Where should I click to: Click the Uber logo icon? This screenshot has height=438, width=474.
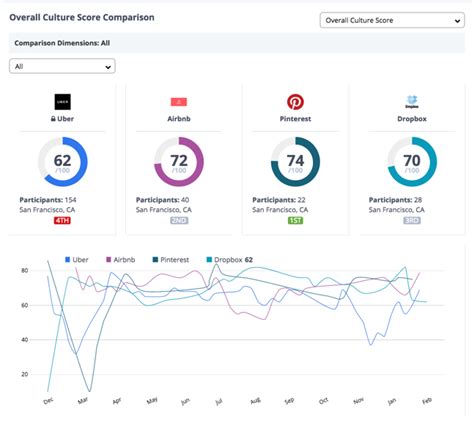tap(63, 102)
